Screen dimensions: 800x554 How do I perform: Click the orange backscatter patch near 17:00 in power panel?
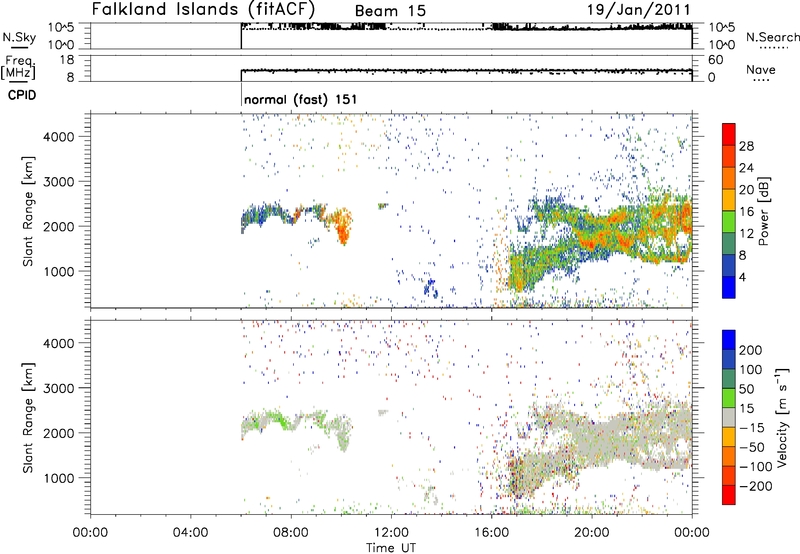(x=518, y=273)
